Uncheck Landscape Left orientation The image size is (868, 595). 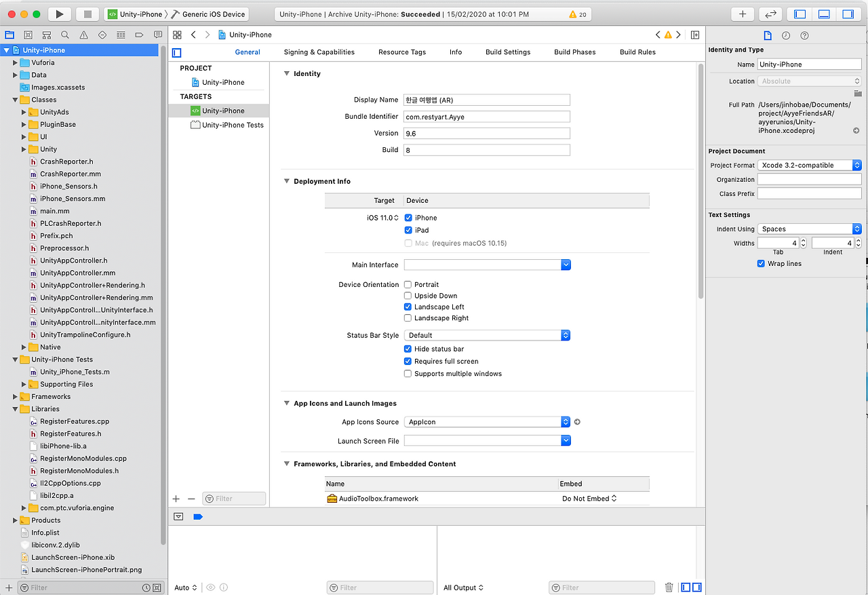408,307
